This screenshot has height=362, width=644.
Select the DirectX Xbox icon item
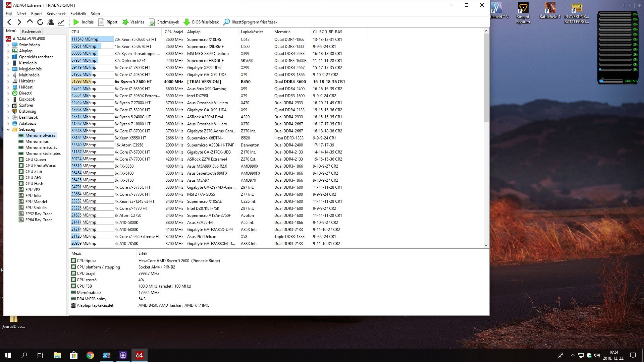[15, 93]
